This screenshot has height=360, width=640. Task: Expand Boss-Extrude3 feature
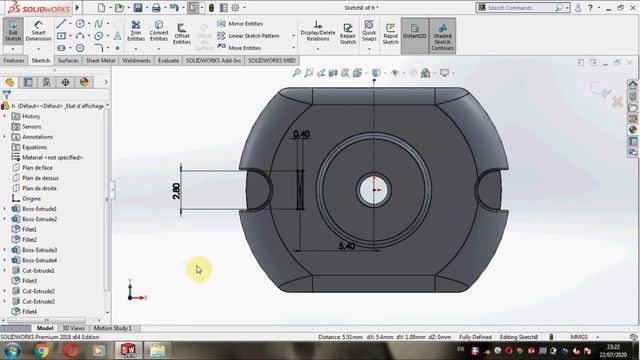click(4, 250)
